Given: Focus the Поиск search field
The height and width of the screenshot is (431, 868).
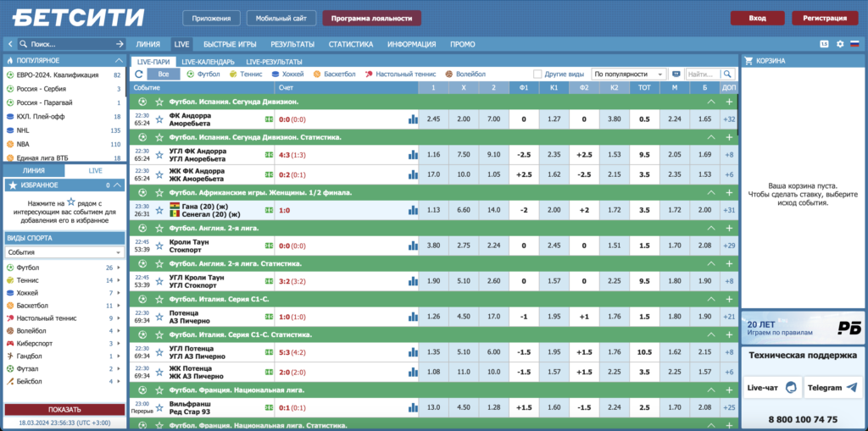Looking at the screenshot, I should point(71,44).
